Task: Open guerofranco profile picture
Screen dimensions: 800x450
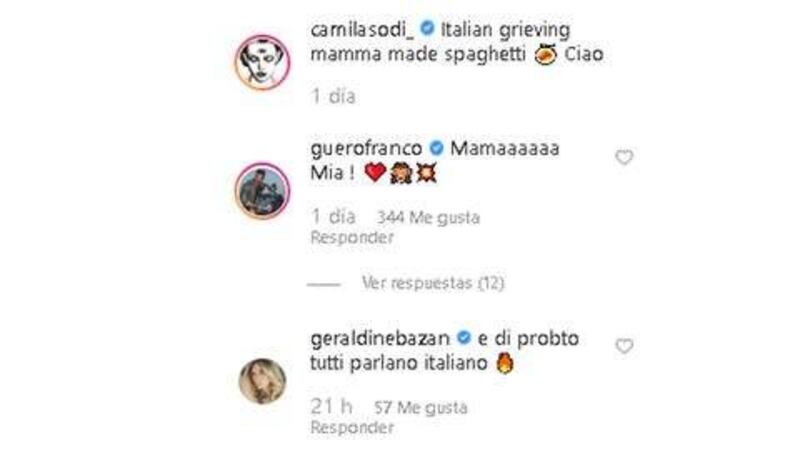Action: 262,191
